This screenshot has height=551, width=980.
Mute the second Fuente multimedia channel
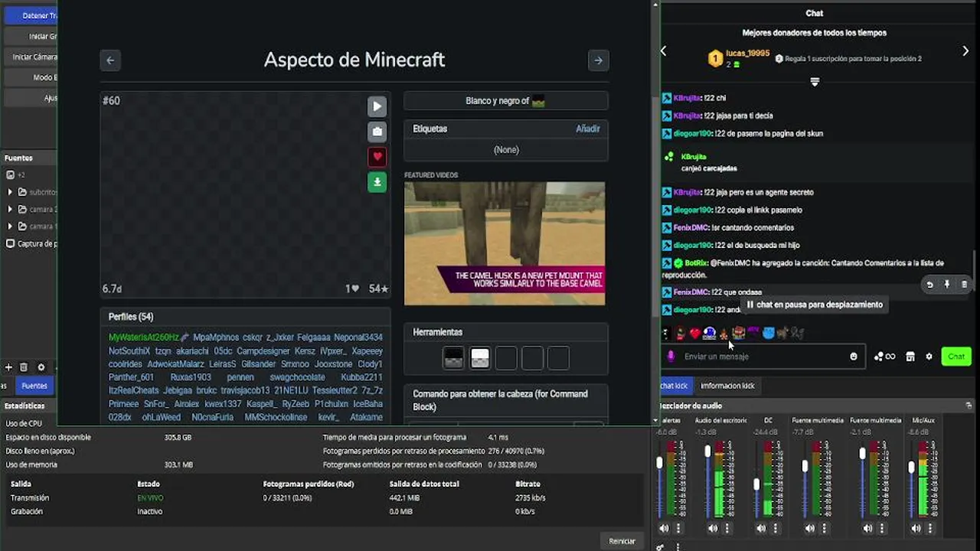[x=867, y=528]
